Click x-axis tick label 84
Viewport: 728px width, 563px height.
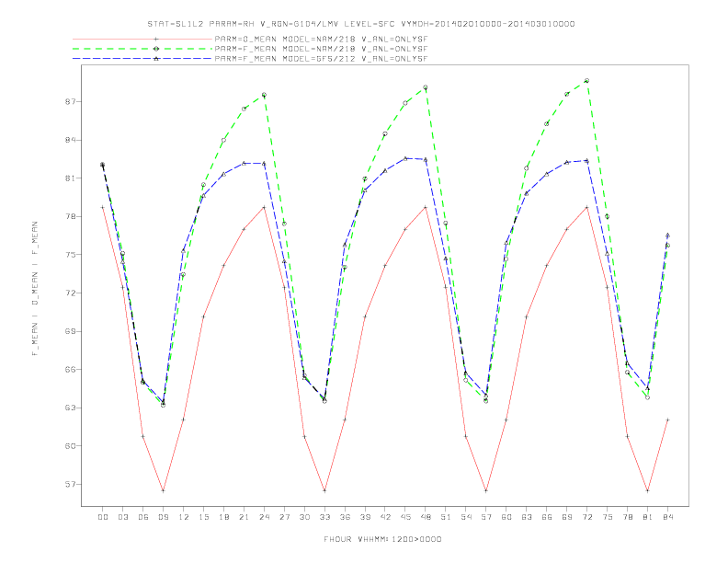point(667,517)
